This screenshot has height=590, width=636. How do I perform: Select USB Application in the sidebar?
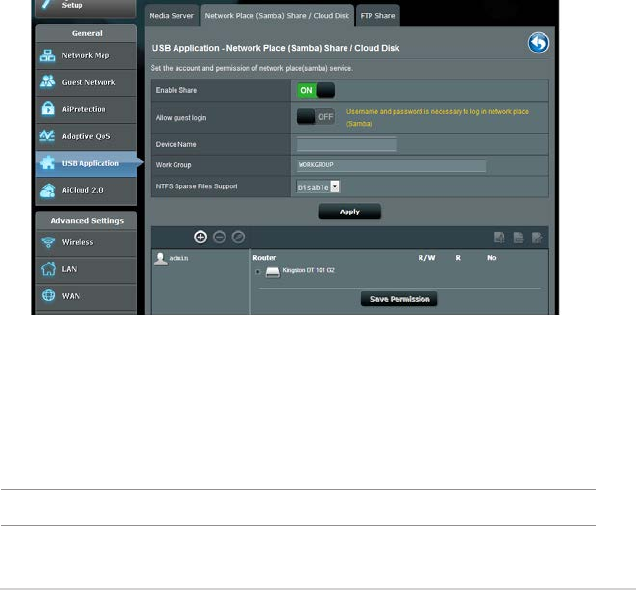click(x=86, y=163)
